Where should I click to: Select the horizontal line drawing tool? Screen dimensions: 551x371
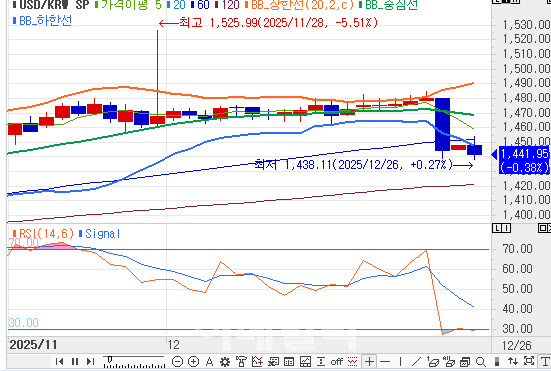pos(385,361)
